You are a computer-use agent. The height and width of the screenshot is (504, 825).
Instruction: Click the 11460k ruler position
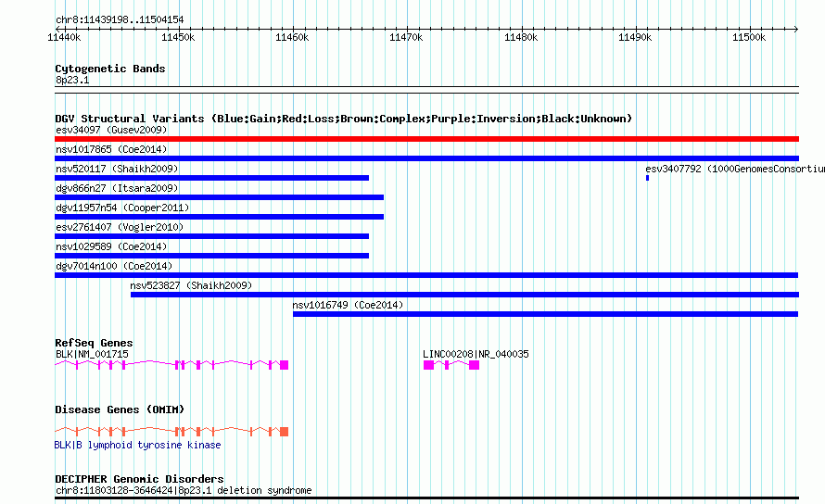click(x=293, y=37)
